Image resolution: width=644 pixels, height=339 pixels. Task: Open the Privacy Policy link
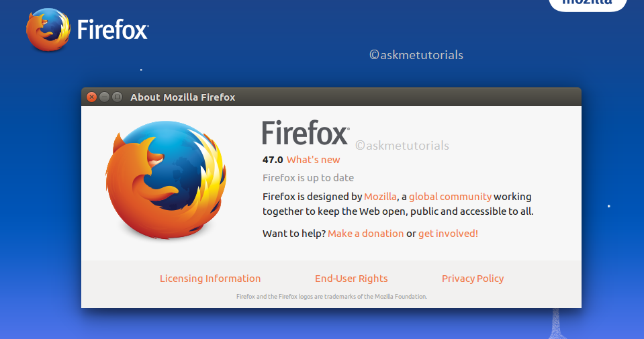(473, 279)
